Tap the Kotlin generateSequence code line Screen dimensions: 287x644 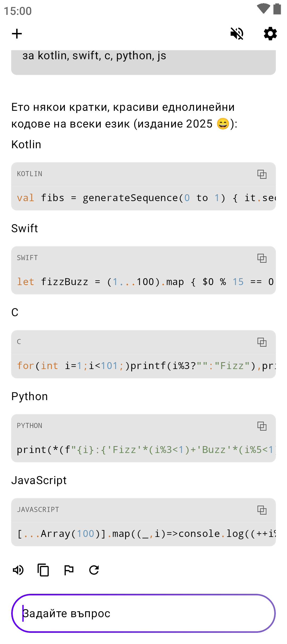click(x=143, y=198)
